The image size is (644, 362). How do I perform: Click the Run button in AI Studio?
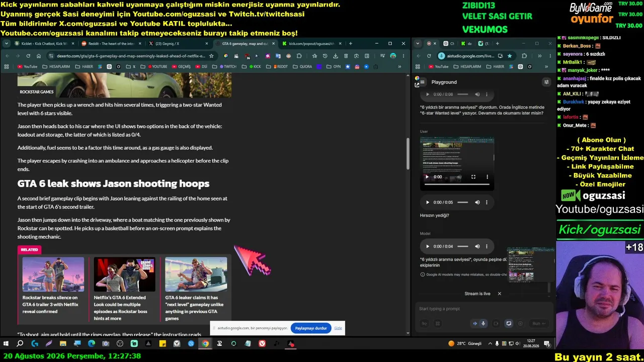(x=539, y=324)
